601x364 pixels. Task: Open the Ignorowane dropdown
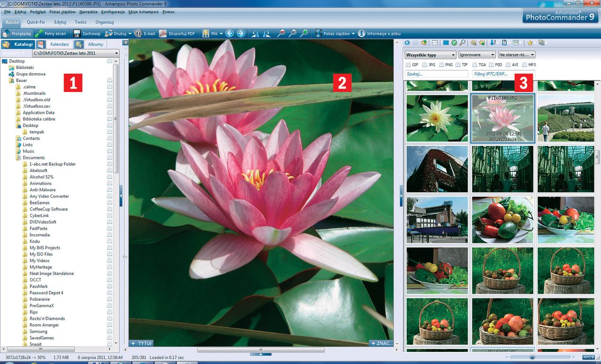pyautogui.click(x=477, y=55)
